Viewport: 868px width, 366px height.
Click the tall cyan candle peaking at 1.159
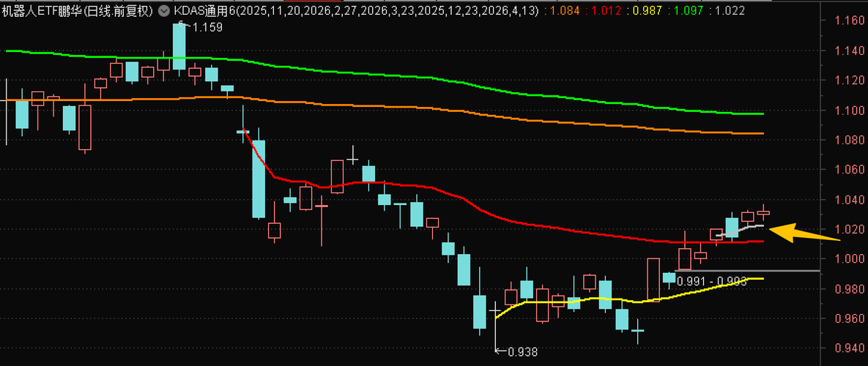[179, 47]
